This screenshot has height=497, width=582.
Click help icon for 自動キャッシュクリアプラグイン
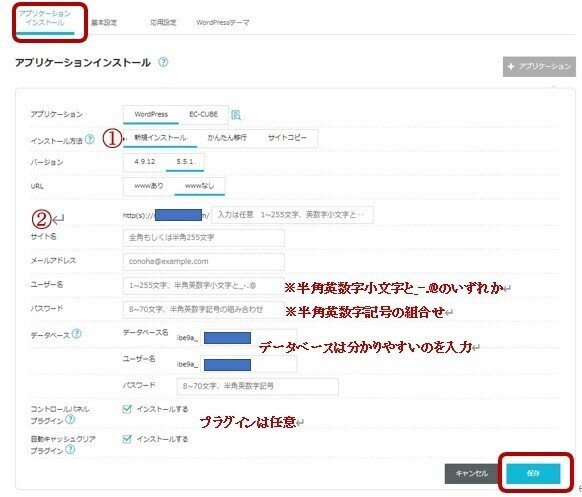click(70, 450)
